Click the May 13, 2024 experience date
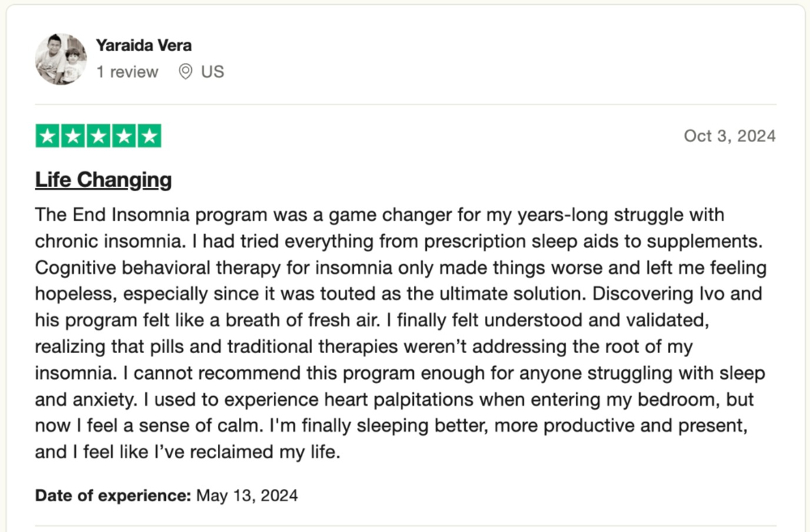 click(x=247, y=496)
